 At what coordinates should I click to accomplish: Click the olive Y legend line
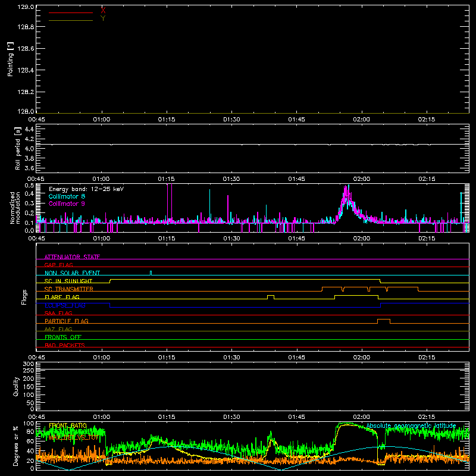point(71,20)
